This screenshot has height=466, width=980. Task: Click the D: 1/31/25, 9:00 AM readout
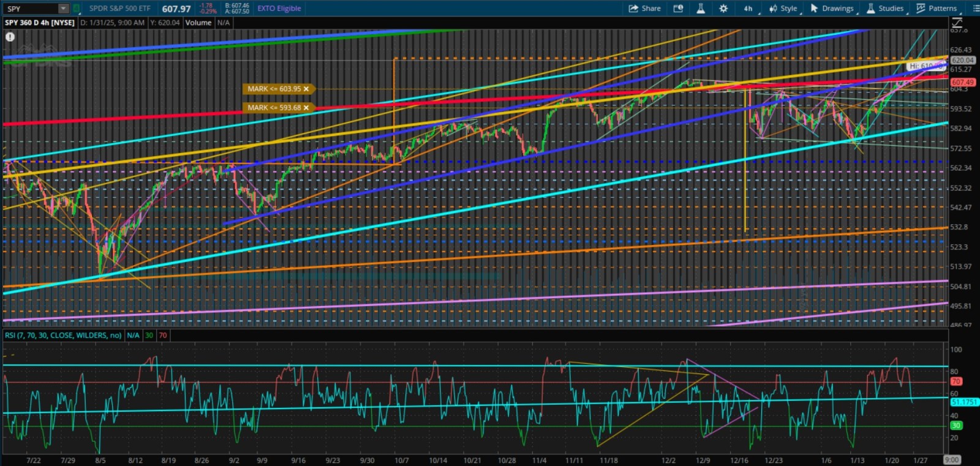pyautogui.click(x=113, y=23)
